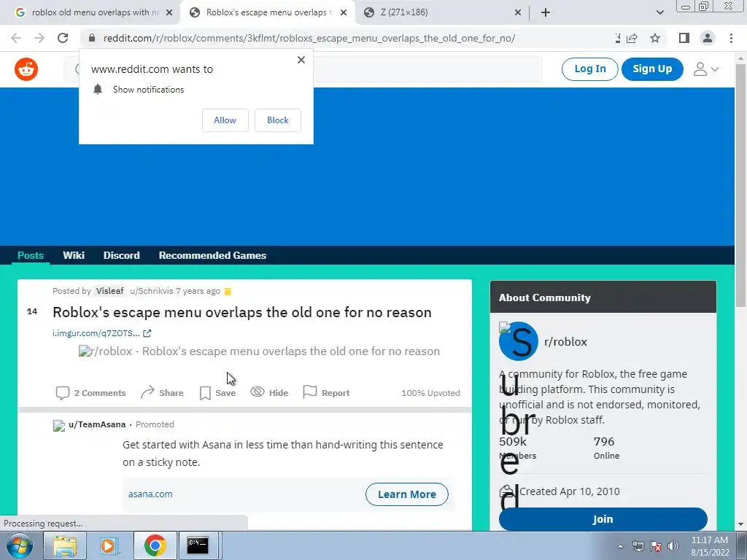Allow Reddit notifications
Screen dimensions: 747x560
coord(225,120)
